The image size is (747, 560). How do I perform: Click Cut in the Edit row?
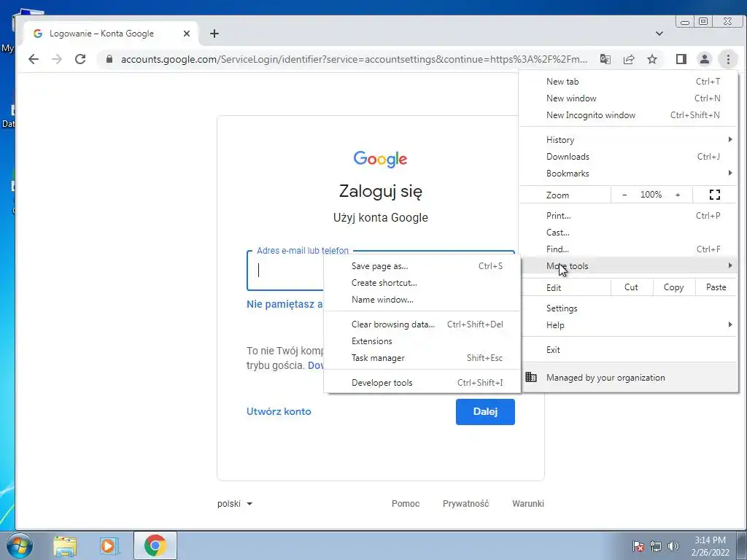click(631, 287)
